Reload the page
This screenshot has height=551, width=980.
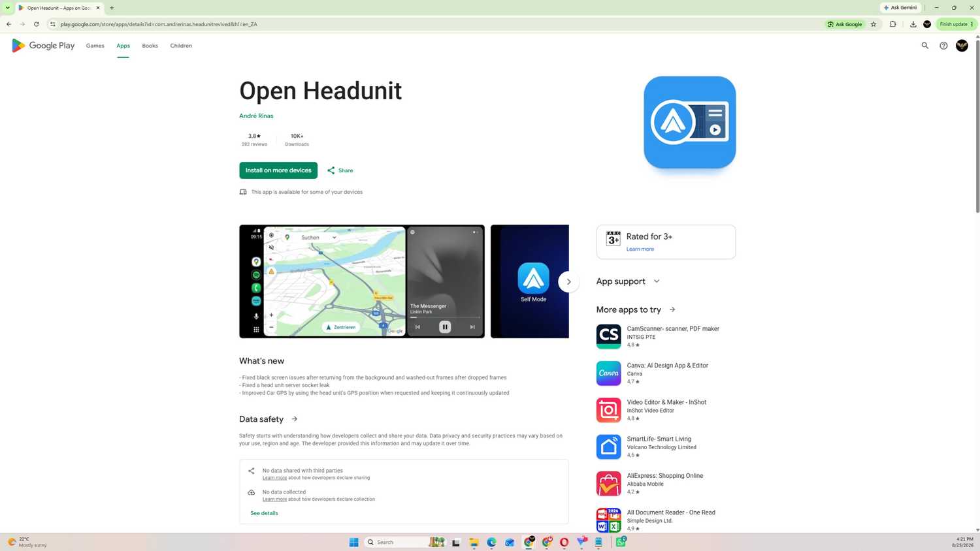(x=36, y=24)
